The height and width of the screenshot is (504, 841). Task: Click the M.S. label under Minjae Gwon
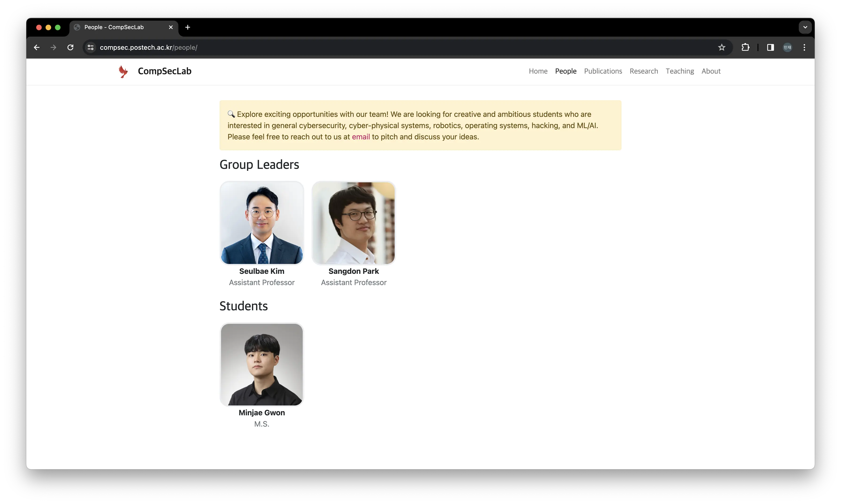coord(262,424)
